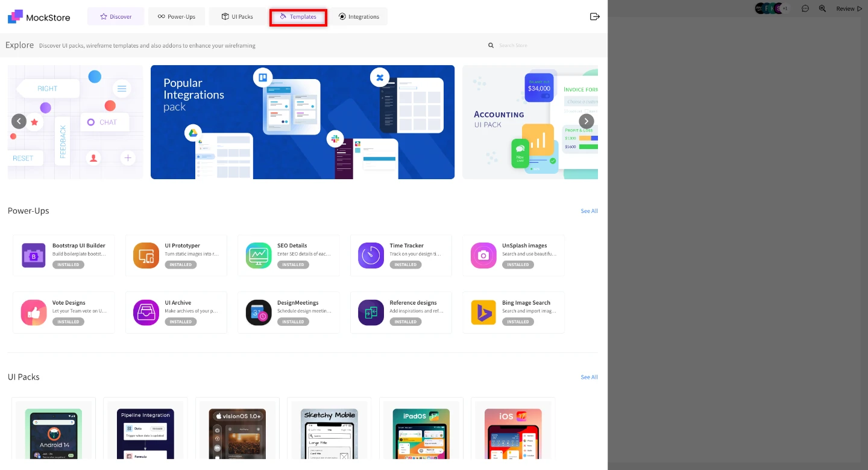Open the UI Prototyper power-up icon
Screen dimensions: 868x470
[x=146, y=255]
